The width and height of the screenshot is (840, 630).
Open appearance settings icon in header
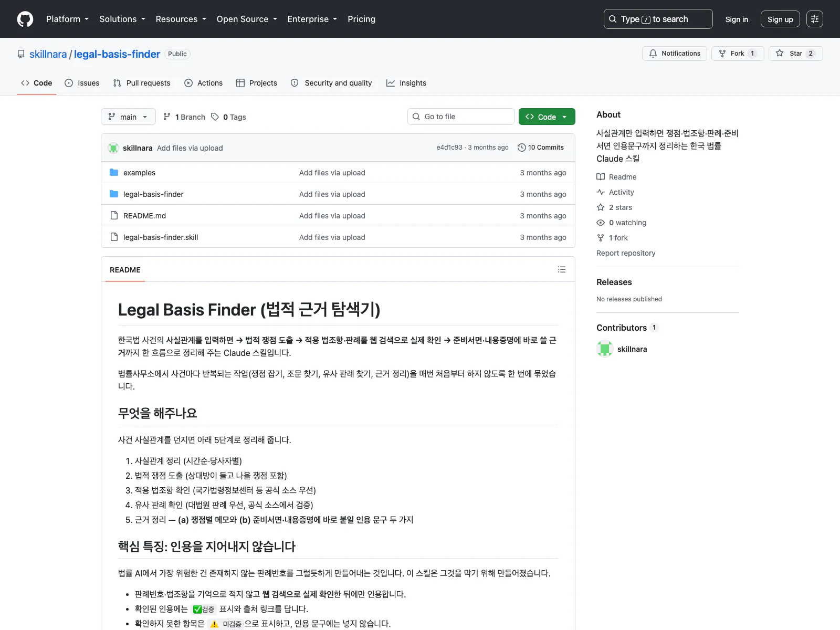pos(815,19)
